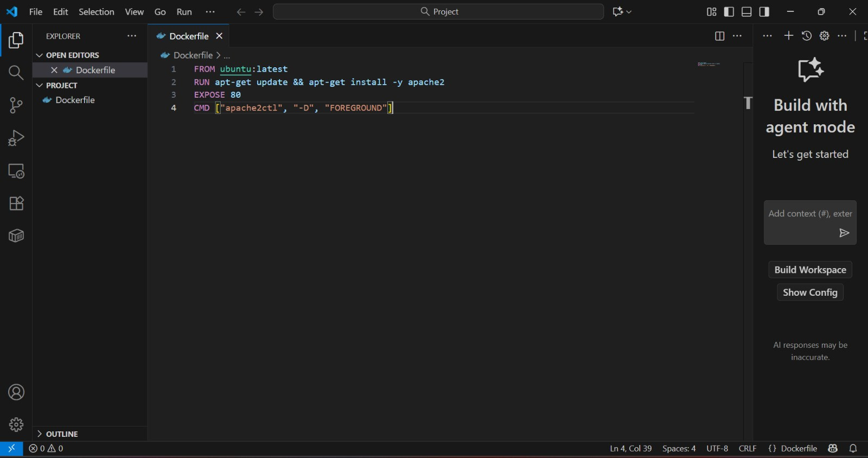Open the notifications bell in status bar
The height and width of the screenshot is (458, 868).
[853, 449]
